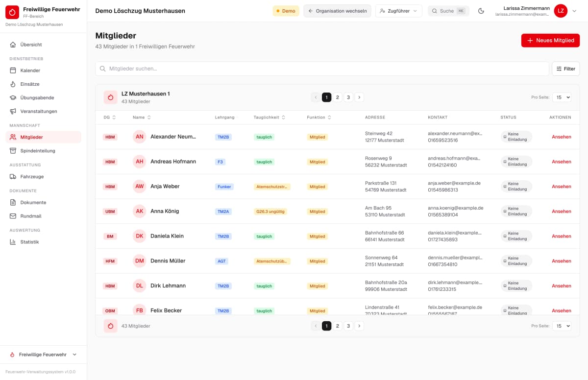Click DM avatar for Dennis Müller
The height and width of the screenshot is (380, 588).
coord(140,261)
